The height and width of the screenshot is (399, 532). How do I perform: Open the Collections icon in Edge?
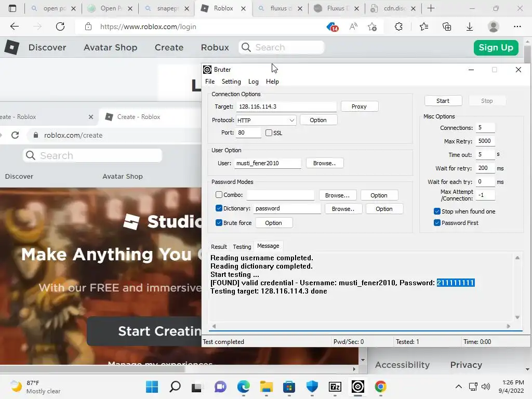coord(447,26)
